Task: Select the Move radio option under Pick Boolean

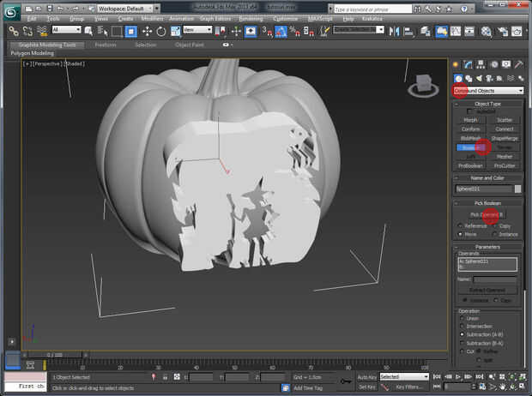Action: tap(460, 233)
